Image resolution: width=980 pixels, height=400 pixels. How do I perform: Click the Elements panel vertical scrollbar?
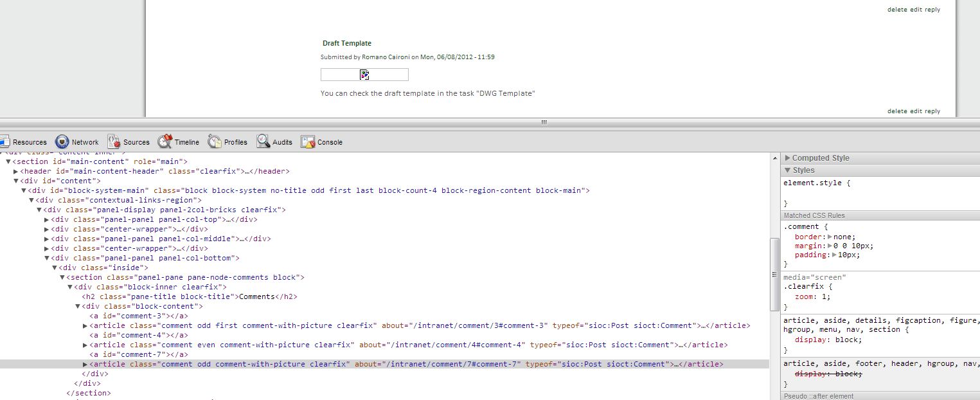click(774, 276)
